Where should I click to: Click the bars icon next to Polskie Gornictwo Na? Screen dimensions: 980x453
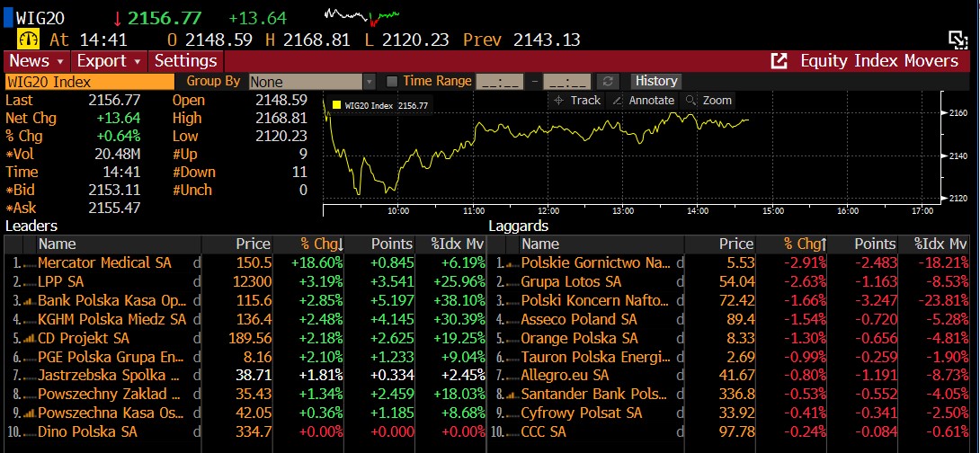tap(513, 263)
